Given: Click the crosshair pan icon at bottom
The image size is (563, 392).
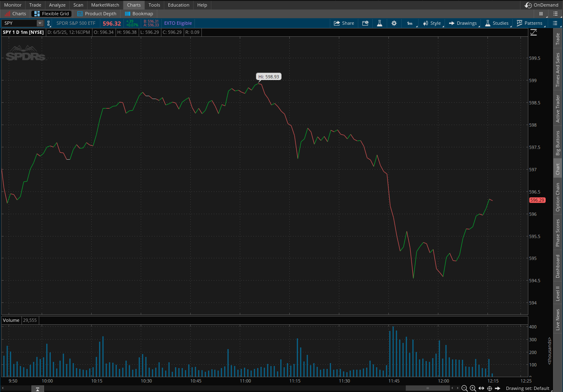Looking at the screenshot, I should pos(490,388).
